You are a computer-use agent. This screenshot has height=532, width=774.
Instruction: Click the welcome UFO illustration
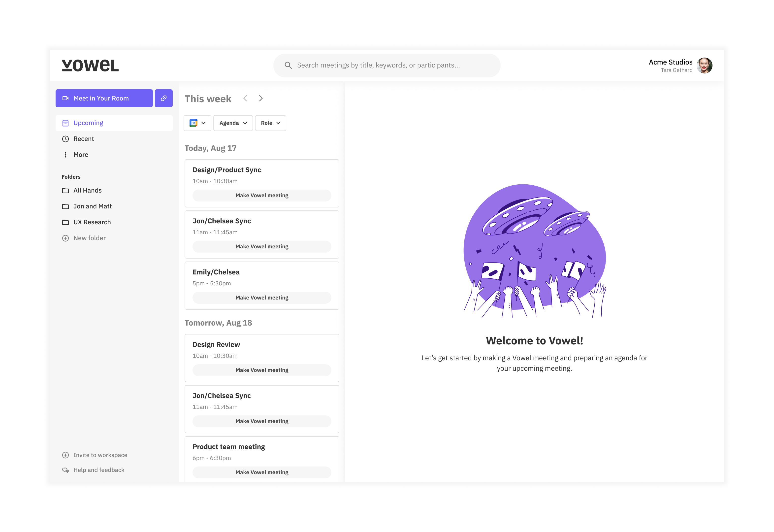(x=534, y=251)
